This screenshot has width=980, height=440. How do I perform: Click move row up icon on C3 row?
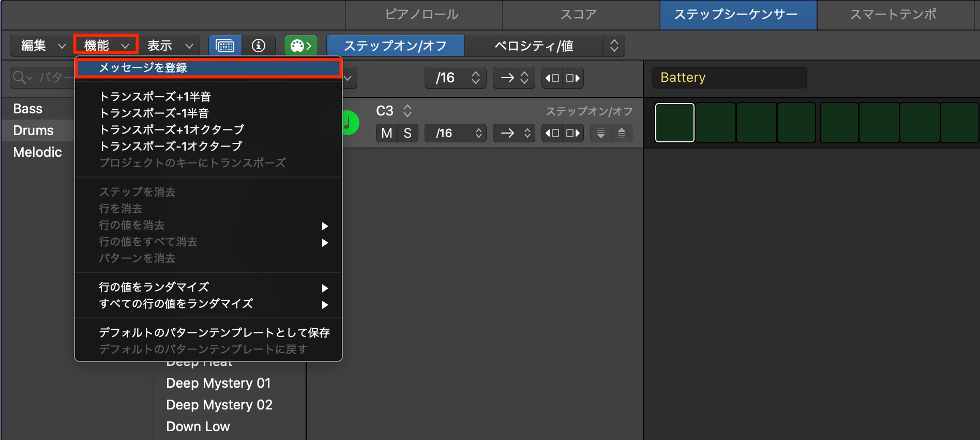pyautogui.click(x=622, y=133)
